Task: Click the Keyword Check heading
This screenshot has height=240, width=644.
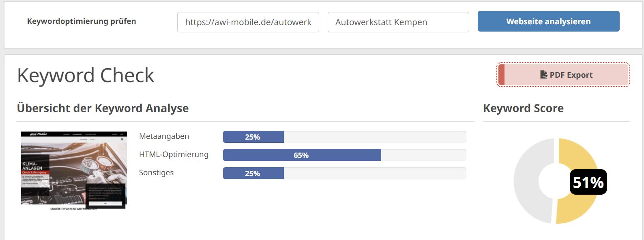Action: tap(86, 75)
